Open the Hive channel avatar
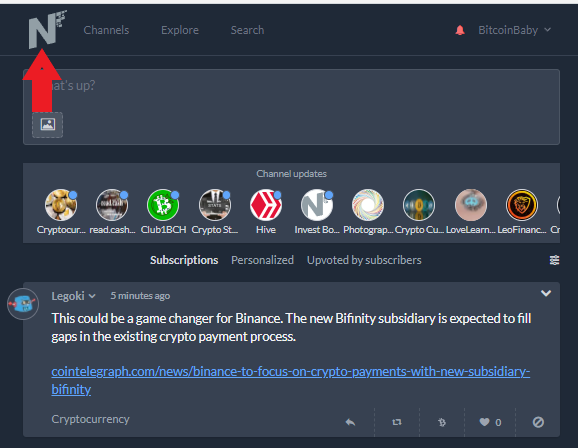The width and height of the screenshot is (578, 448). tap(266, 205)
